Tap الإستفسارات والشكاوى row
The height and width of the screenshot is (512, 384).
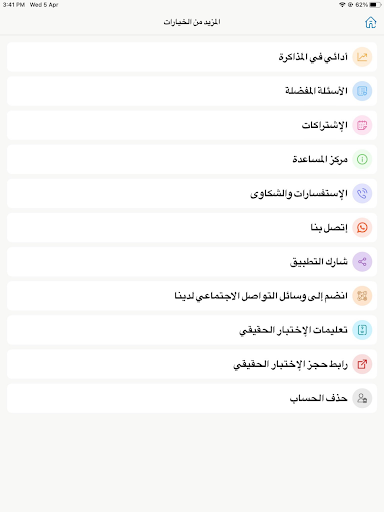192,193
